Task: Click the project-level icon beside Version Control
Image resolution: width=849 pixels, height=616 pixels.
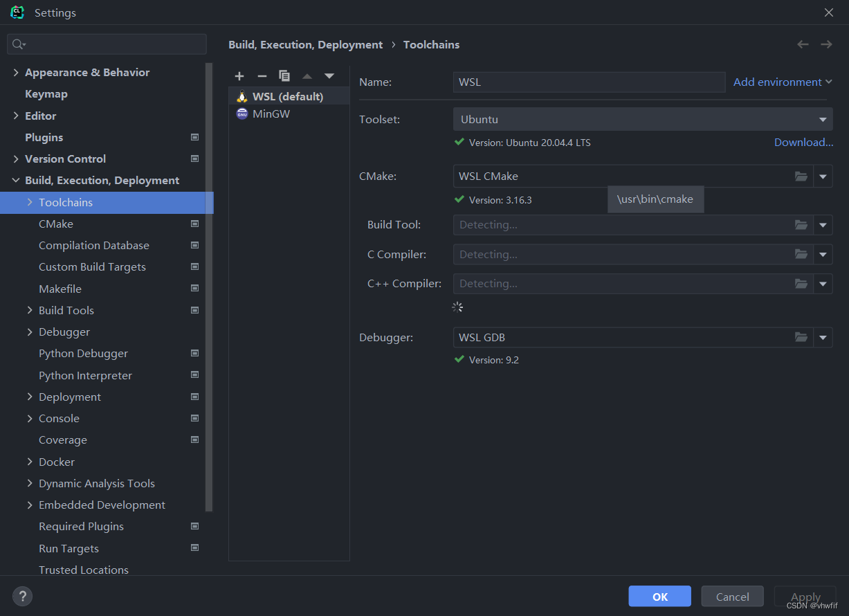Action: (x=194, y=159)
